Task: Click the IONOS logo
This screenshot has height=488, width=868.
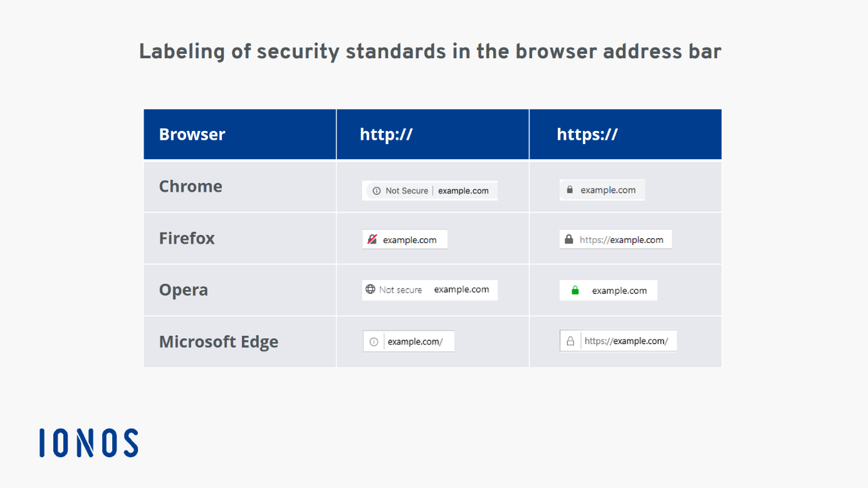Action: tap(88, 443)
